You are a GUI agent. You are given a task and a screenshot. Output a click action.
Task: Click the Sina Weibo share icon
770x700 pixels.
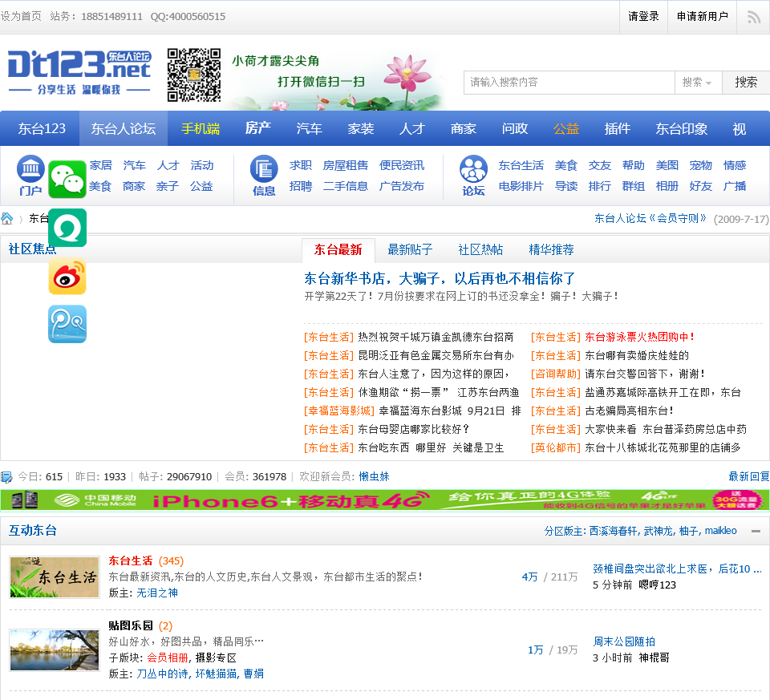67,276
